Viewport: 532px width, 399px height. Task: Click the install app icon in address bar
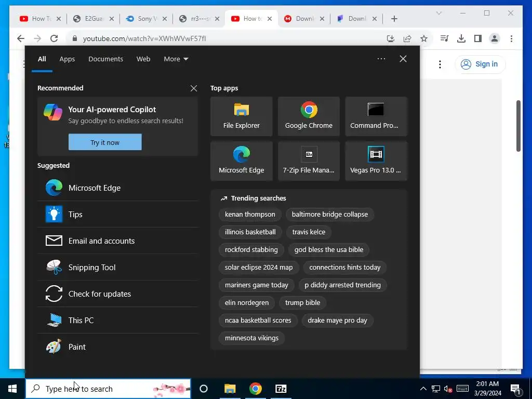(x=391, y=38)
